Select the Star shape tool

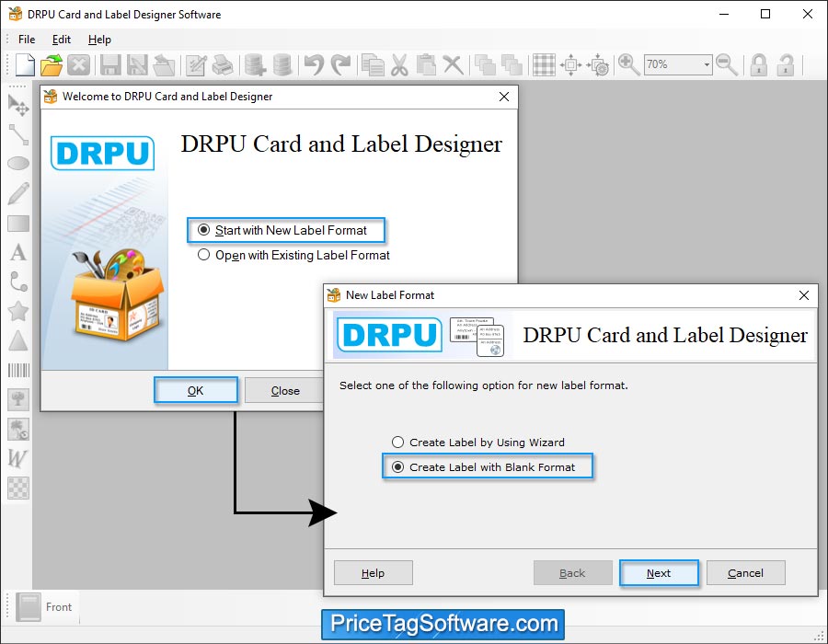pyautogui.click(x=18, y=311)
